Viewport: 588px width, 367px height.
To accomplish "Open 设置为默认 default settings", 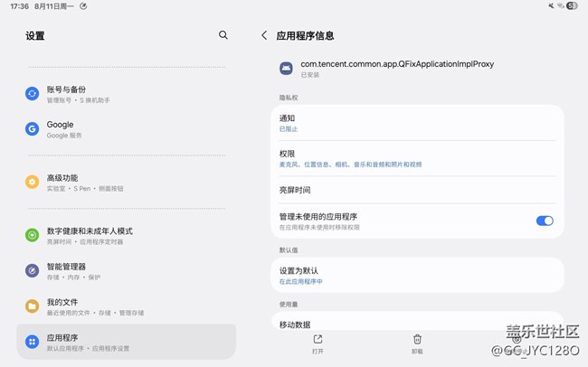I will (416, 275).
